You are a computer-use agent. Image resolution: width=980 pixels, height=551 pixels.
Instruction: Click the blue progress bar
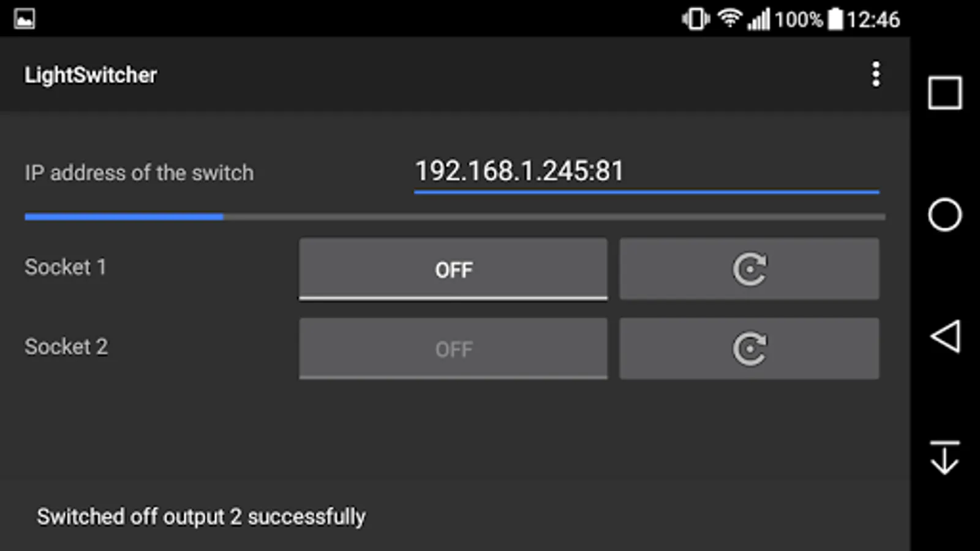point(454,217)
